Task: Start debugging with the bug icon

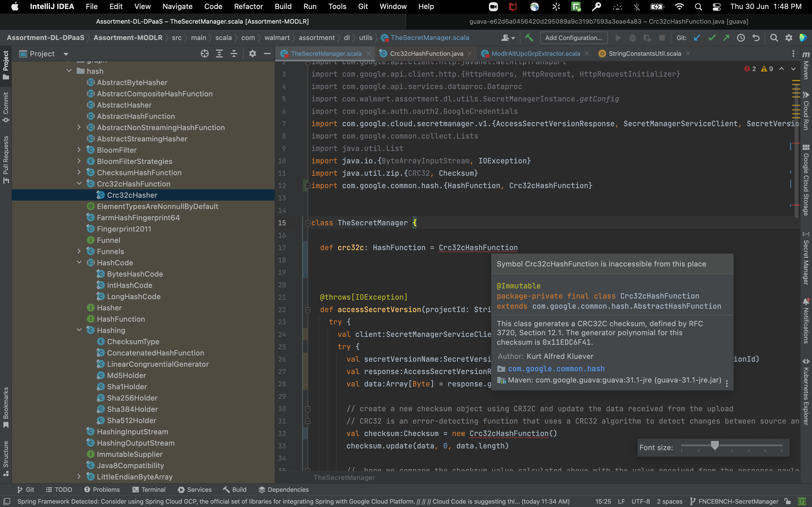Action: [x=633, y=37]
